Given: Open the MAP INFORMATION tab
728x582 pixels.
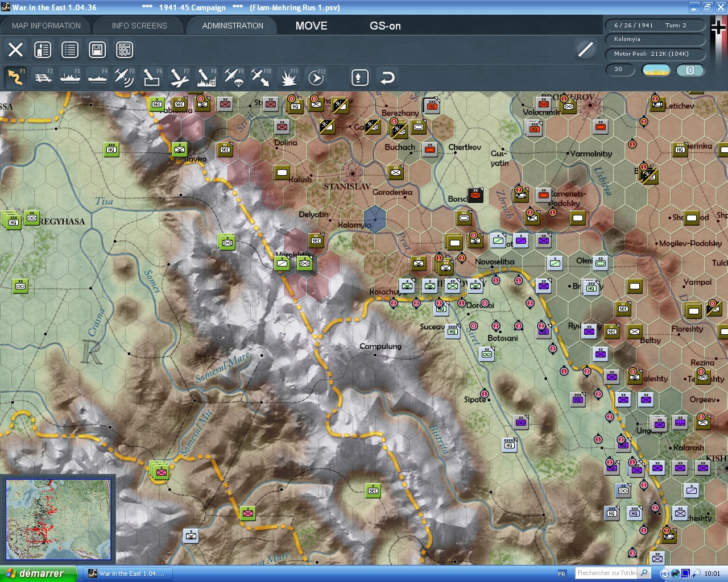Looking at the screenshot, I should 46,26.
